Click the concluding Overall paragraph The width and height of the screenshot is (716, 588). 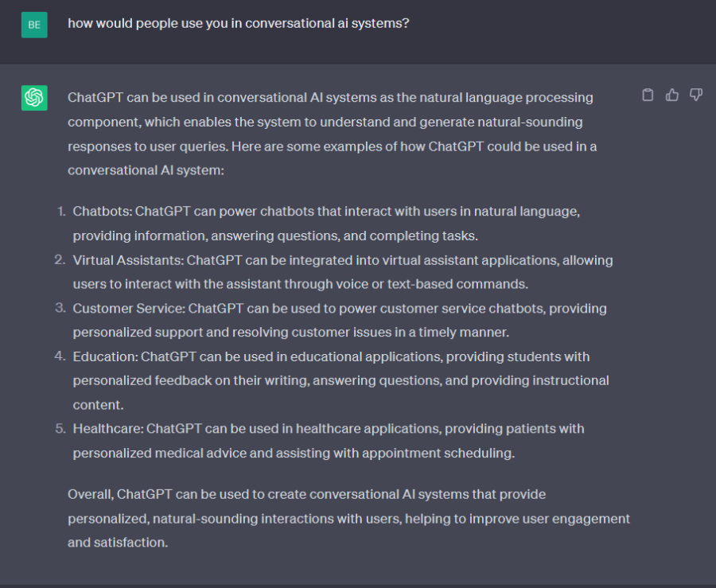pos(348,518)
